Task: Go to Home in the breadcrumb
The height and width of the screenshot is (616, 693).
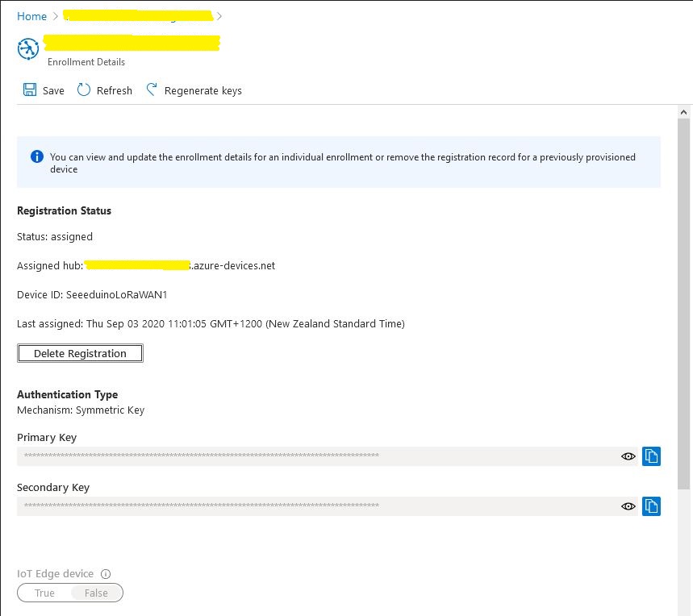Action: tap(31, 16)
